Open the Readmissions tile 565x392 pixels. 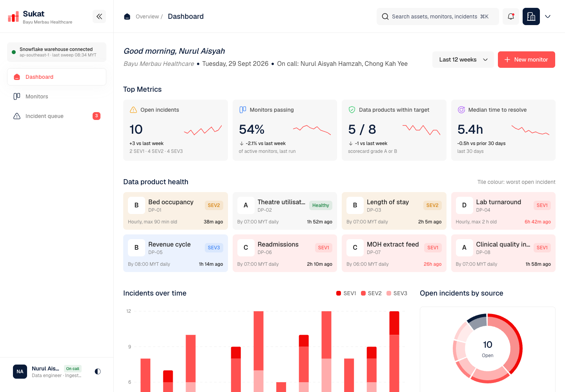pos(285,253)
